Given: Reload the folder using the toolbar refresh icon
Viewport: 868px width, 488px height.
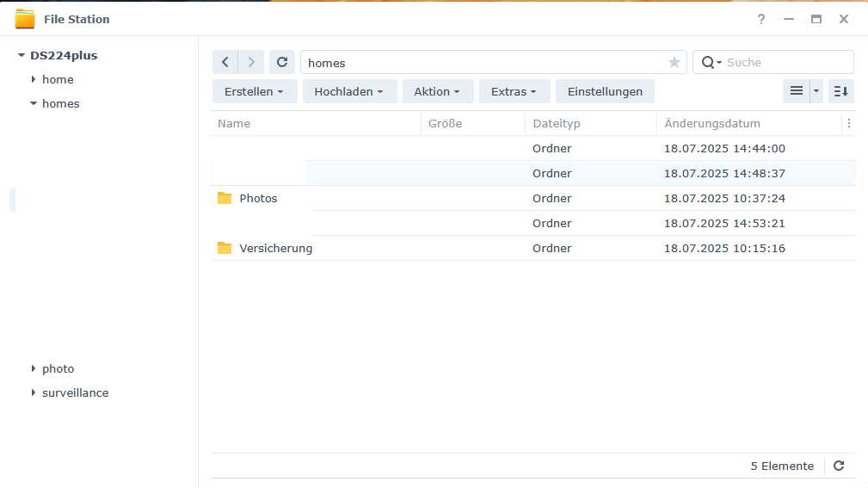Looking at the screenshot, I should click(x=282, y=62).
